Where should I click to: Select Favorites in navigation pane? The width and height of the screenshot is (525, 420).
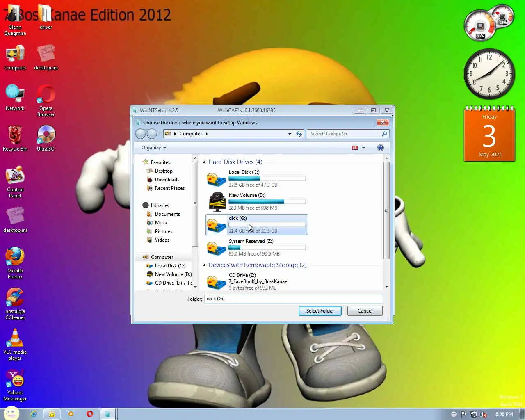pyautogui.click(x=160, y=162)
